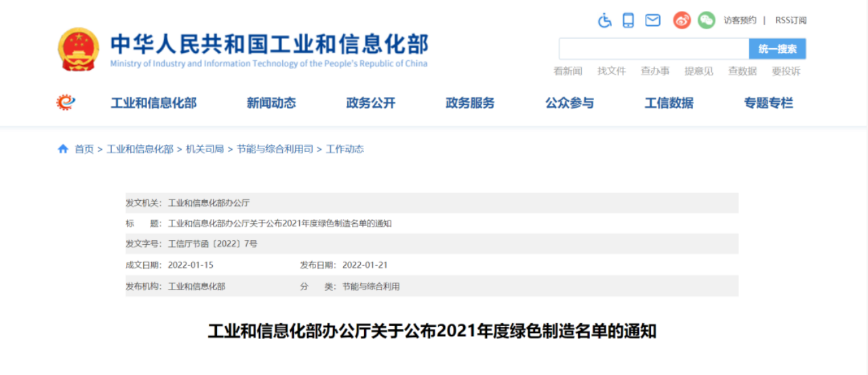Select the 看新闻 search shortcut
Image resolution: width=868 pixels, height=375 pixels.
click(x=568, y=71)
